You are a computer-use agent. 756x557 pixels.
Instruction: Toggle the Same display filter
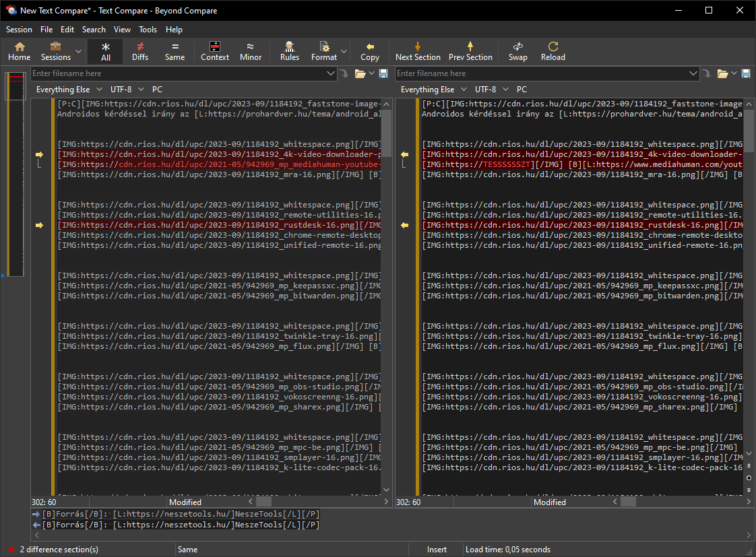175,52
